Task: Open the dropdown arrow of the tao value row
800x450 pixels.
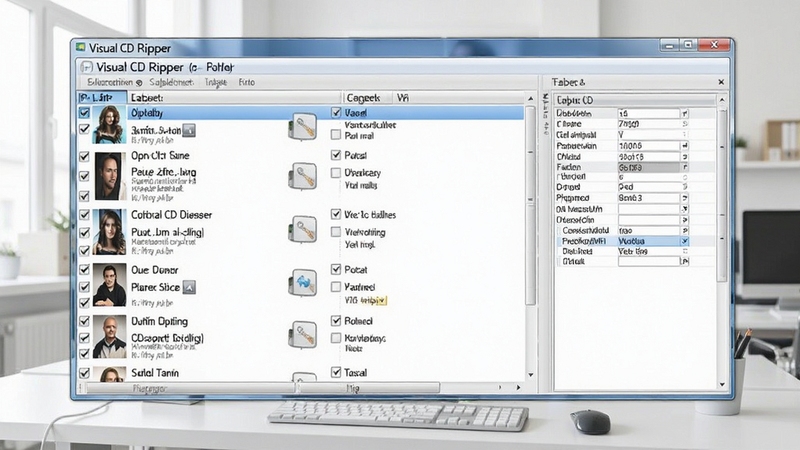Action: tap(685, 231)
